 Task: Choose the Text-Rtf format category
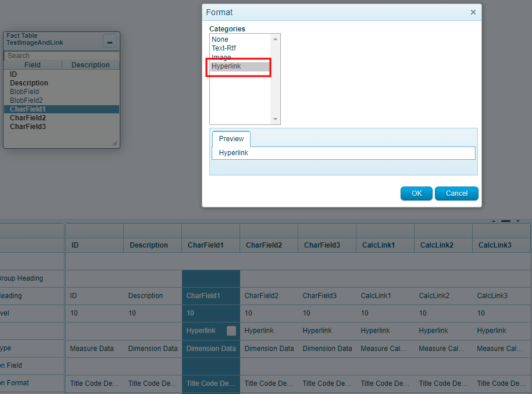coord(224,48)
